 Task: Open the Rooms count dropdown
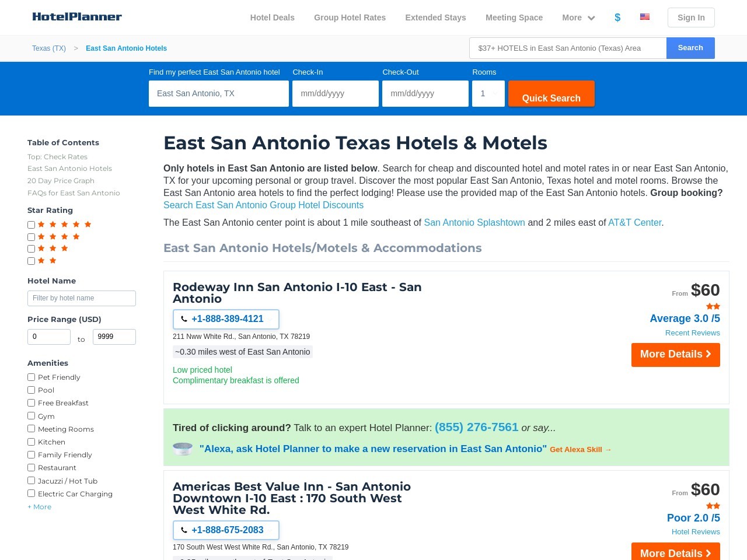488,93
